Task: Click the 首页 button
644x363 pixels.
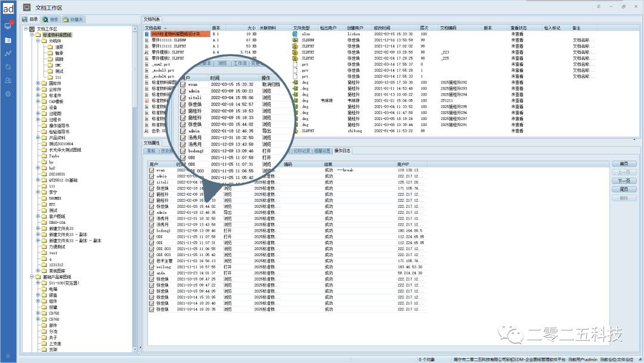Action: pyautogui.click(x=624, y=164)
